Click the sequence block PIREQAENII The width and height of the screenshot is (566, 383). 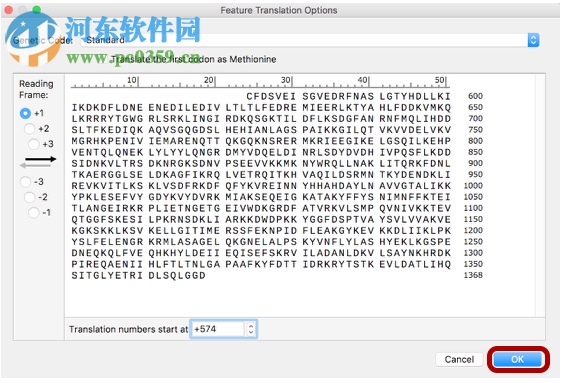(x=108, y=264)
